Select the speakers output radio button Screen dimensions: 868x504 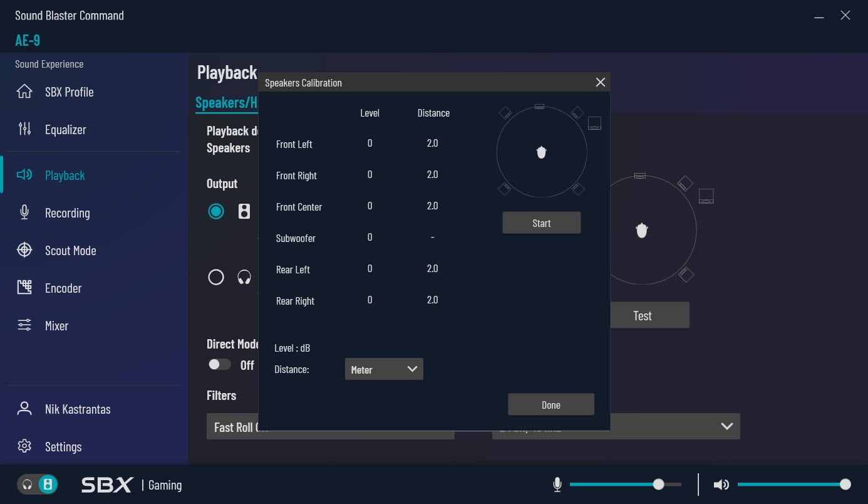(216, 211)
